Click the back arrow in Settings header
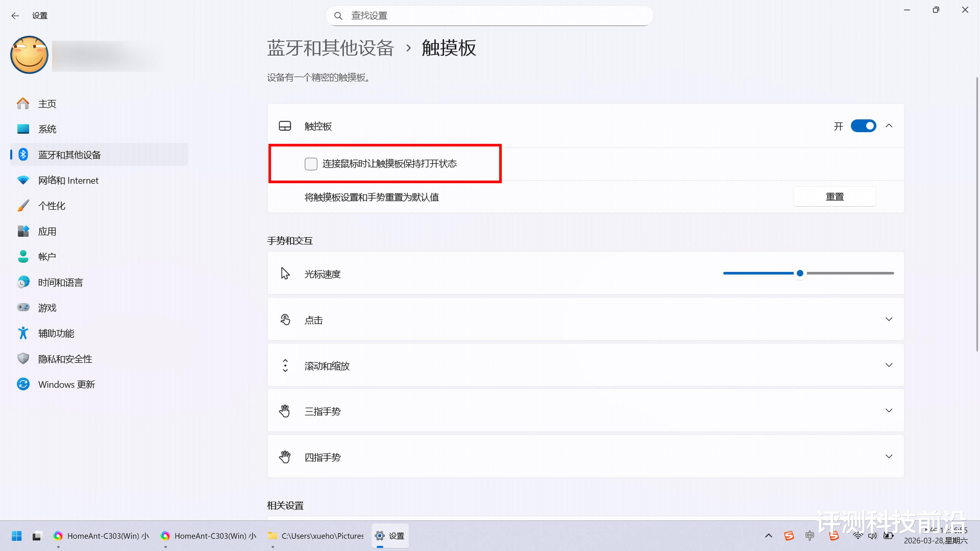The width and height of the screenshot is (980, 551). 15,16
